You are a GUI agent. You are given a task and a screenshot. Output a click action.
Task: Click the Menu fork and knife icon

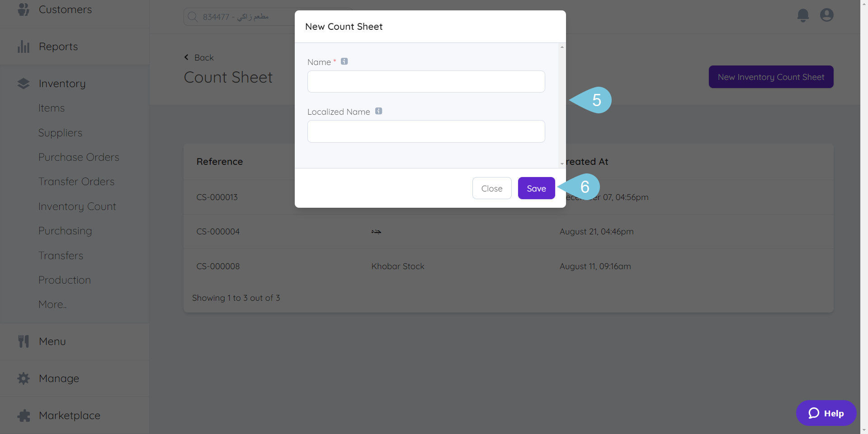click(x=24, y=341)
